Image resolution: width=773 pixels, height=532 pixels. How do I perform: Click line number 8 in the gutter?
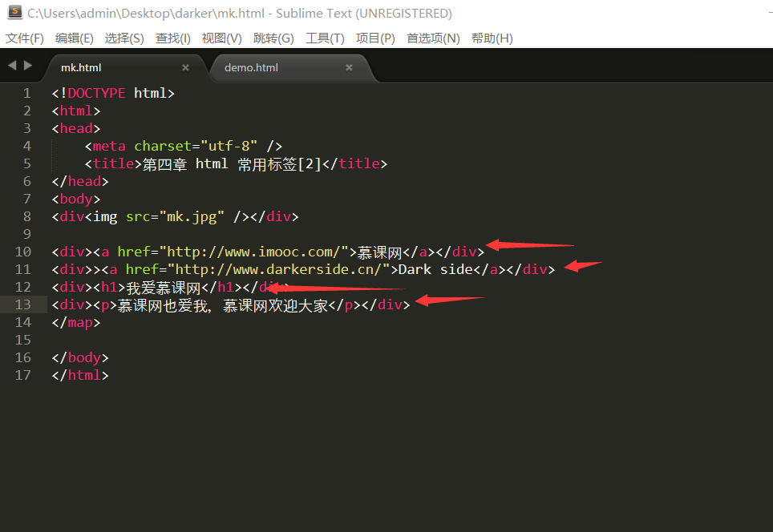[x=27, y=216]
